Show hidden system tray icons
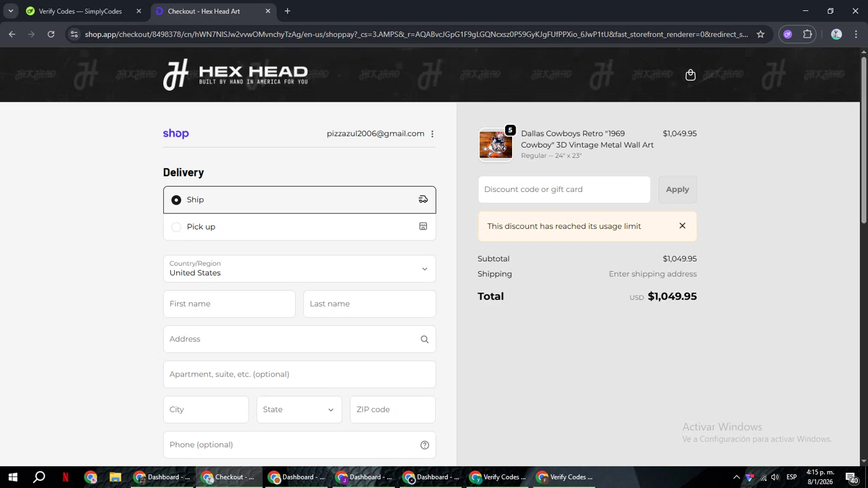Screen dimensions: 868x488 pyautogui.click(x=737, y=478)
